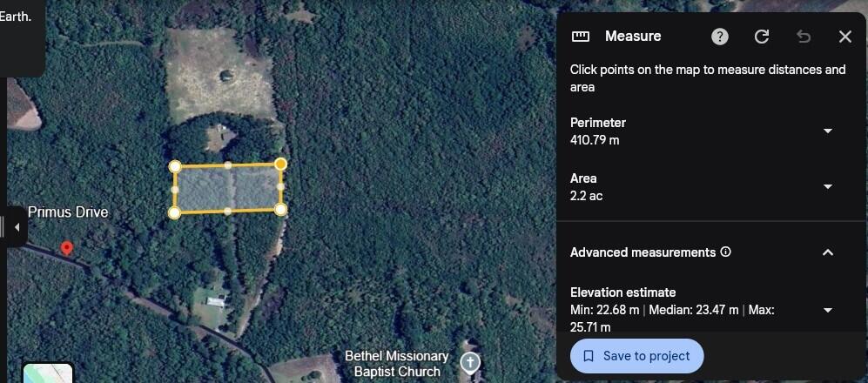Click the midpoint handle on polygon top edge
This screenshot has width=868, height=383.
tap(227, 165)
